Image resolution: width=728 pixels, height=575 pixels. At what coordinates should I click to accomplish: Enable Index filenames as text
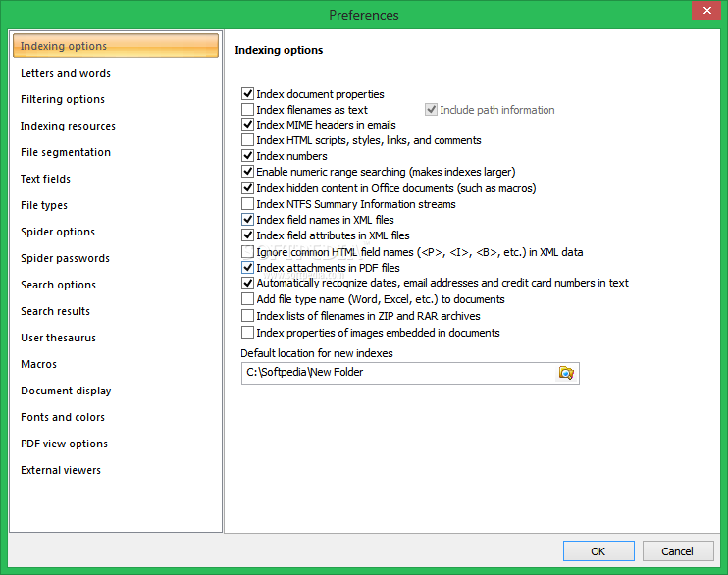248,110
